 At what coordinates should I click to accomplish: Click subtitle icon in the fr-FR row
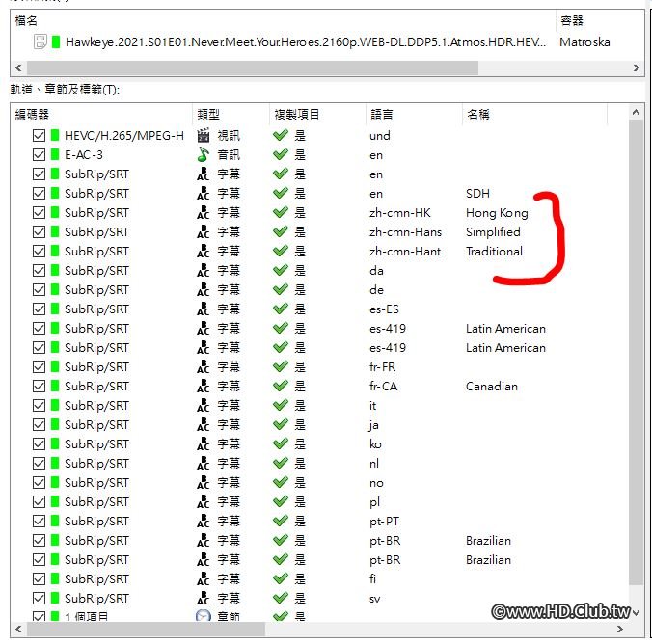tap(203, 366)
